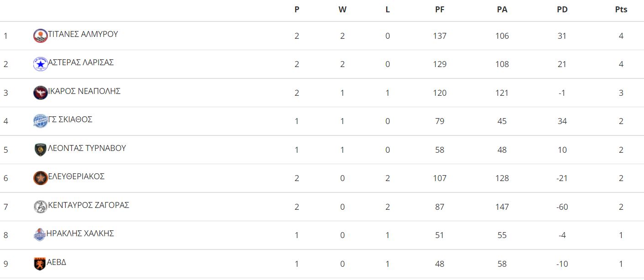Click the ΙΚΑΡΟΣ ΝΕΑΠΟΛΗΣ team logo
This screenshot has height=280, width=644.
41,93
